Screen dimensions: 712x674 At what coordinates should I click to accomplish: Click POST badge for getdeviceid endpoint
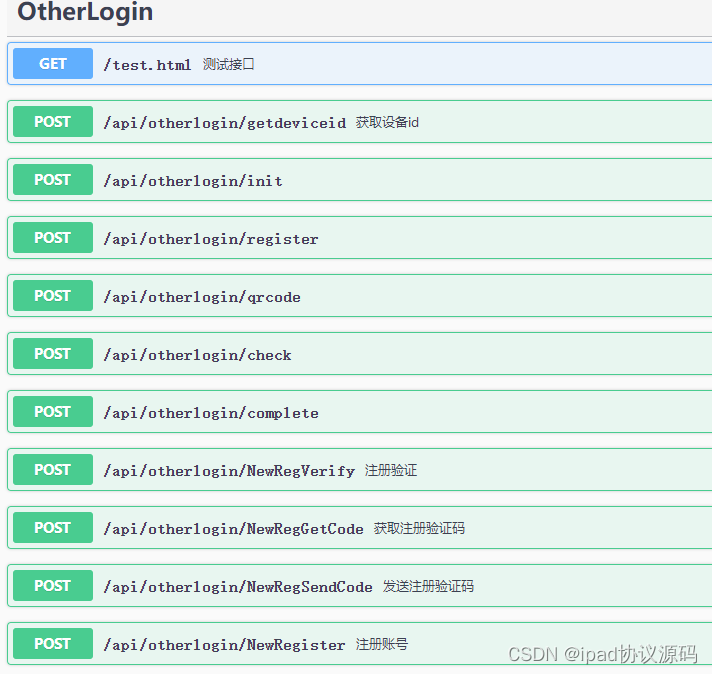pyautogui.click(x=53, y=122)
